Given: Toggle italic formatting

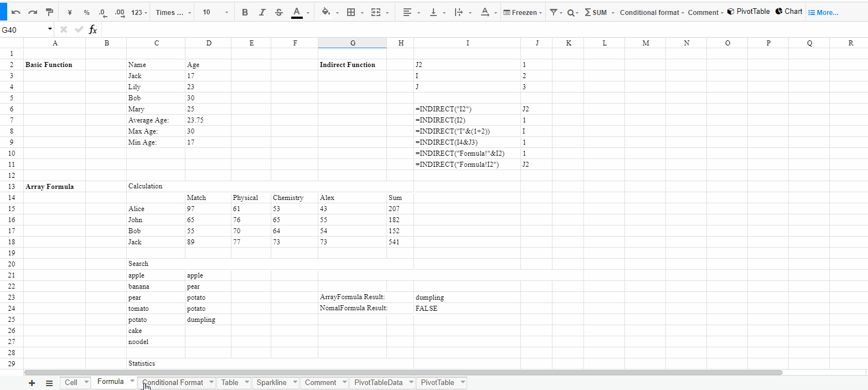Looking at the screenshot, I should (262, 12).
